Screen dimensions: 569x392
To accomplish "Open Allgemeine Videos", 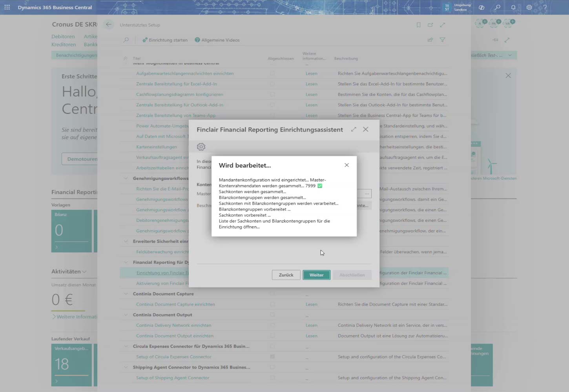I will tap(217, 40).
